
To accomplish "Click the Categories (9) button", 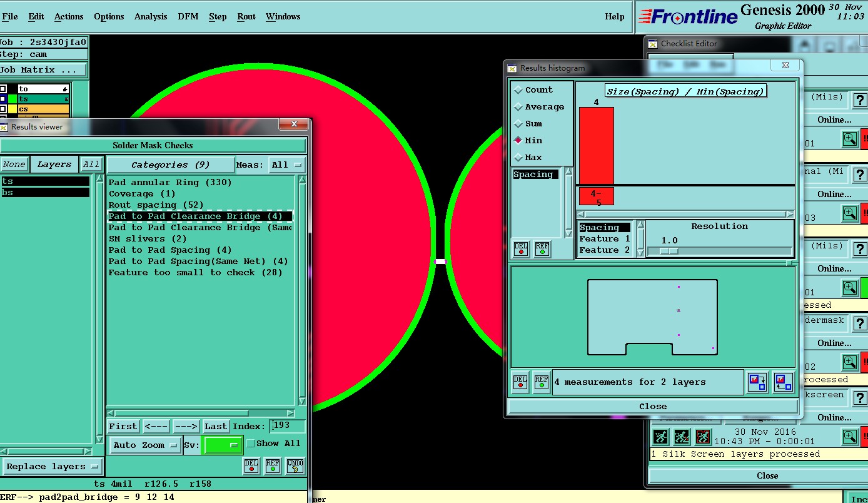I will (170, 165).
